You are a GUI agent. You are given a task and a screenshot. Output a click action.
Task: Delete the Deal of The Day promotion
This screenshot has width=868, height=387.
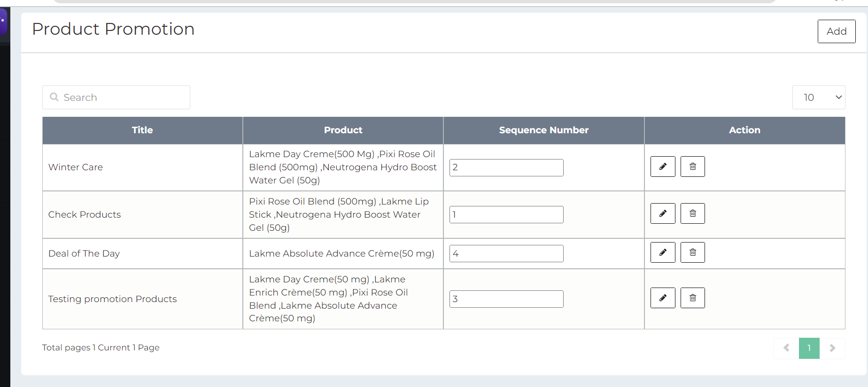click(693, 252)
